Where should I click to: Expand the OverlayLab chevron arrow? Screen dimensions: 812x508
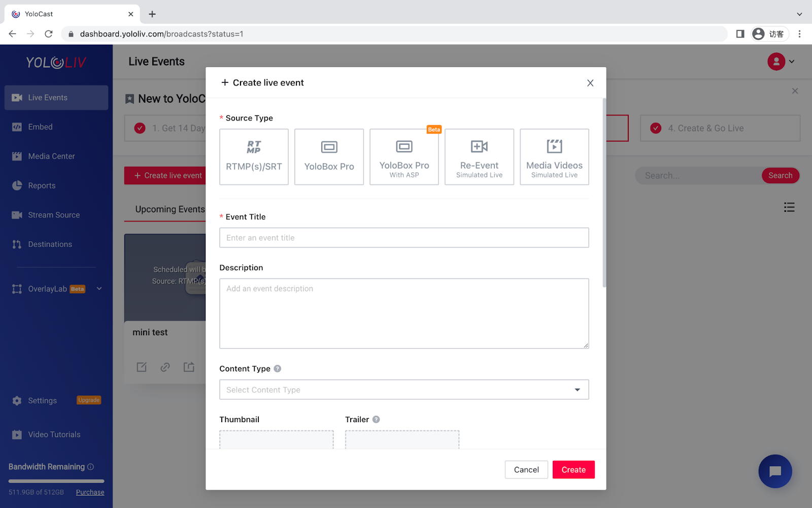[x=99, y=289]
